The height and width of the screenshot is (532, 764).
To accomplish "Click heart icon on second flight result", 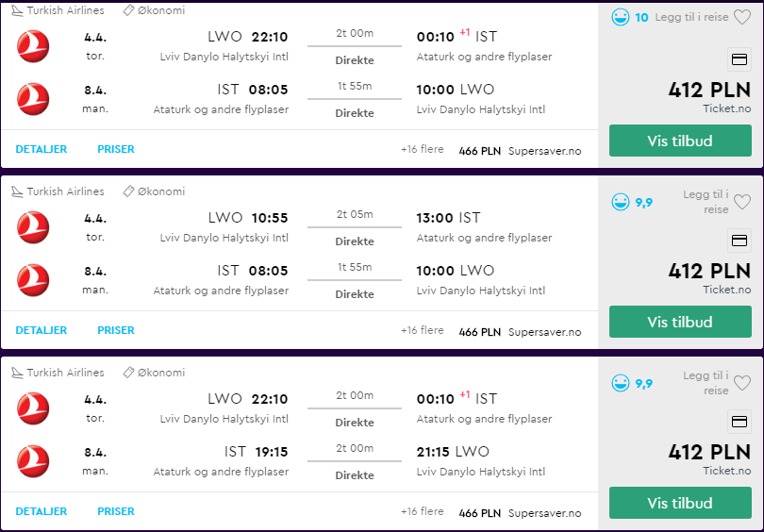I will coord(742,202).
